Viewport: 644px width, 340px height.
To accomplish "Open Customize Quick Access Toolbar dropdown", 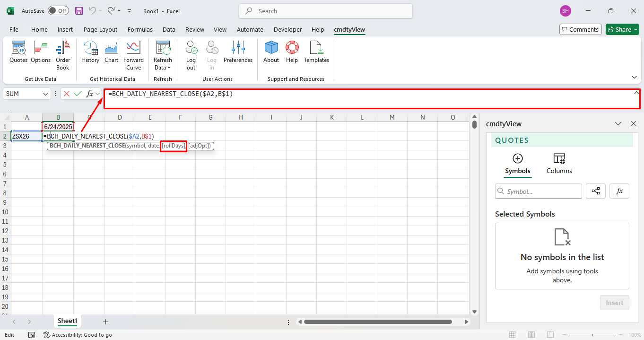I will point(130,11).
